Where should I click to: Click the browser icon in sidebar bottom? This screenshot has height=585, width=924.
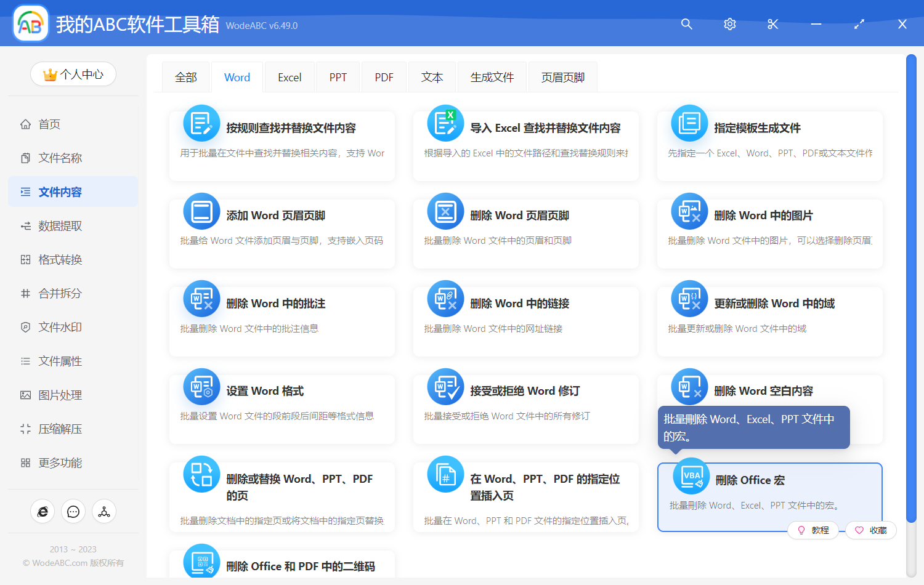[x=43, y=512]
